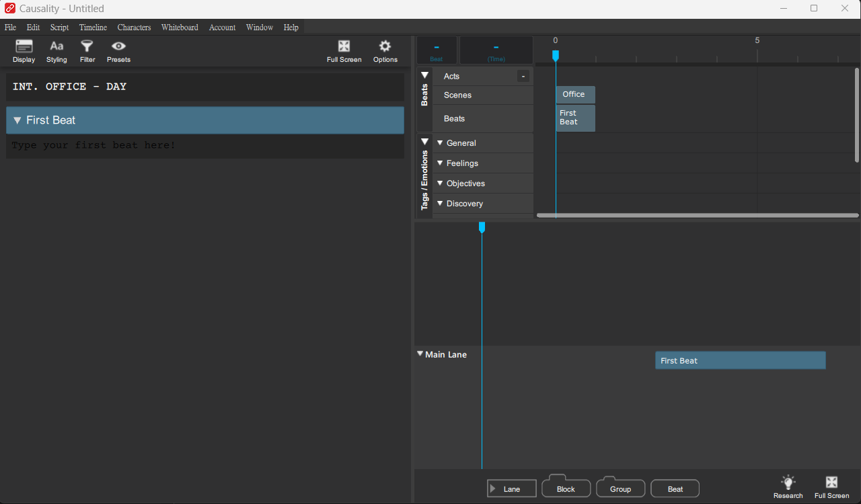
Task: Open the Edit menu
Action: coord(33,28)
